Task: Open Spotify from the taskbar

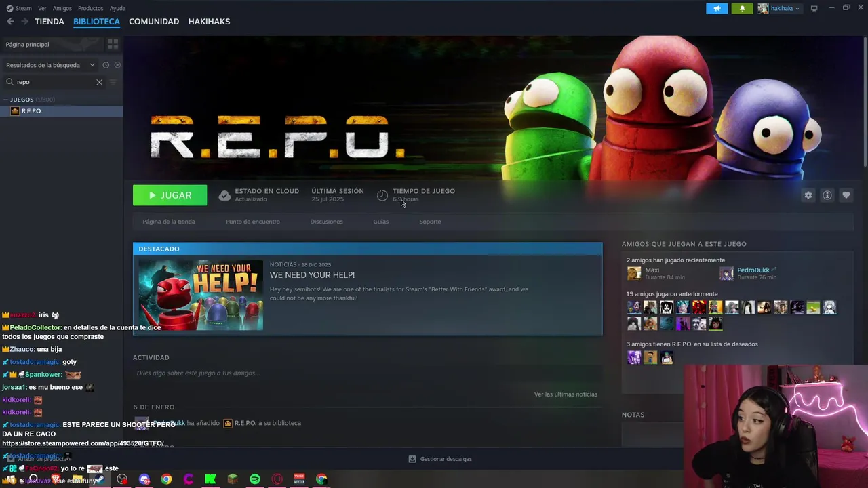Action: (x=255, y=479)
